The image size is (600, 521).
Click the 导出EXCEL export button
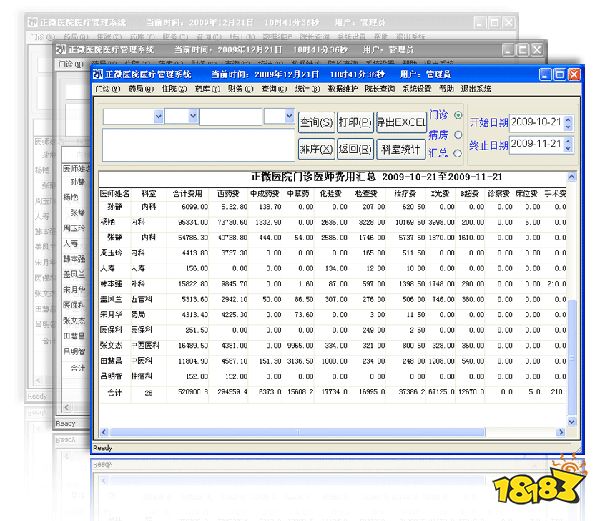pyautogui.click(x=401, y=122)
